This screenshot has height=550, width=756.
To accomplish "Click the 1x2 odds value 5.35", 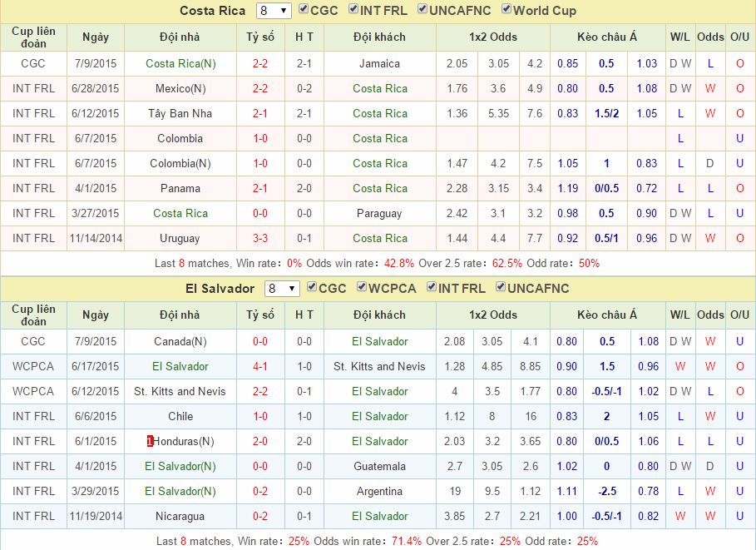I will [x=498, y=113].
